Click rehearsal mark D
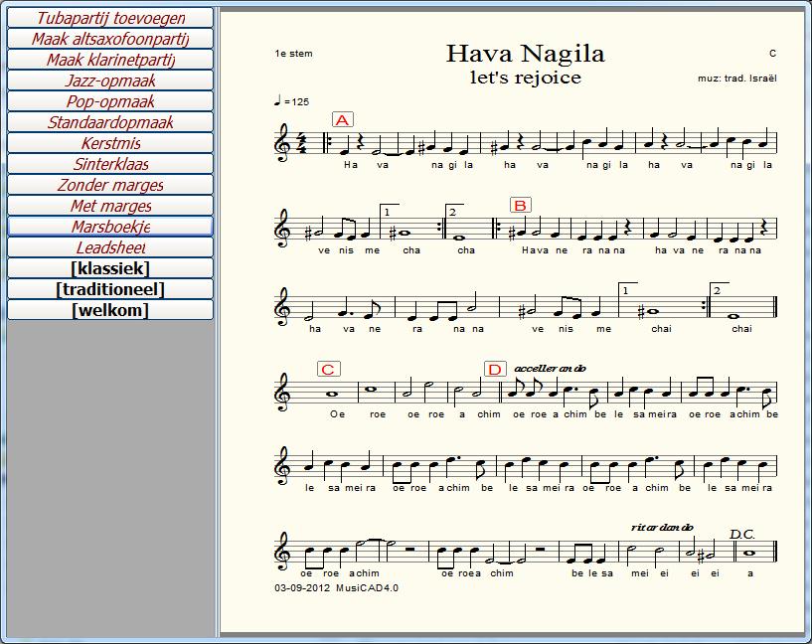This screenshot has width=812, height=644. [x=495, y=369]
